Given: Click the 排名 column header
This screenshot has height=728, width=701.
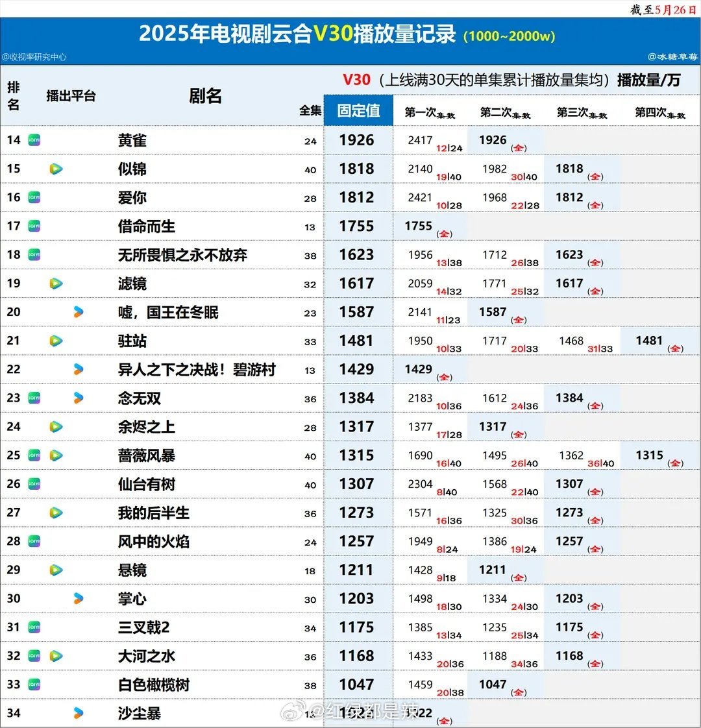Looking at the screenshot, I should 14,96.
